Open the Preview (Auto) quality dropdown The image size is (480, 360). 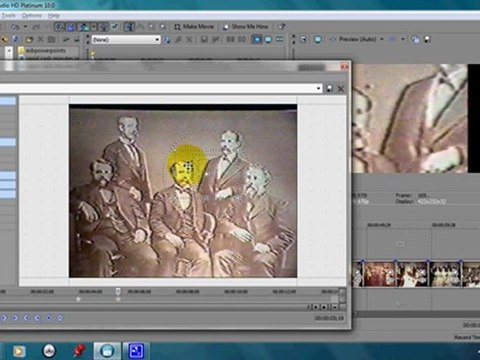point(382,39)
